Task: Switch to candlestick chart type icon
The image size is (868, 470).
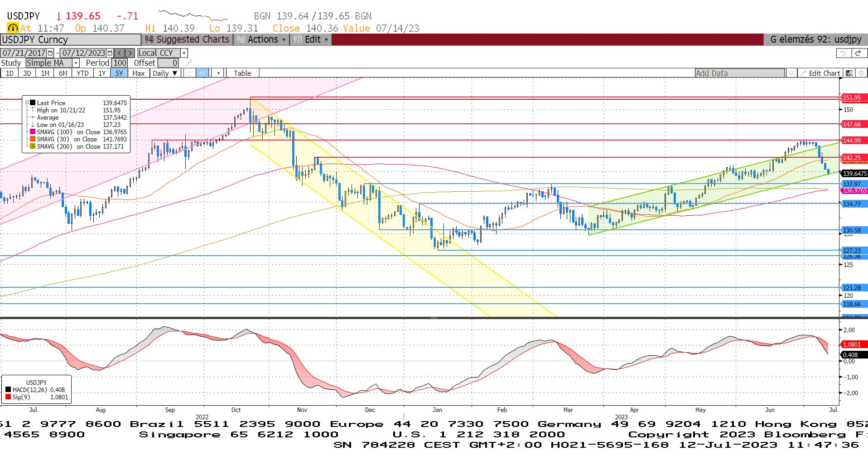Action: 203,73
